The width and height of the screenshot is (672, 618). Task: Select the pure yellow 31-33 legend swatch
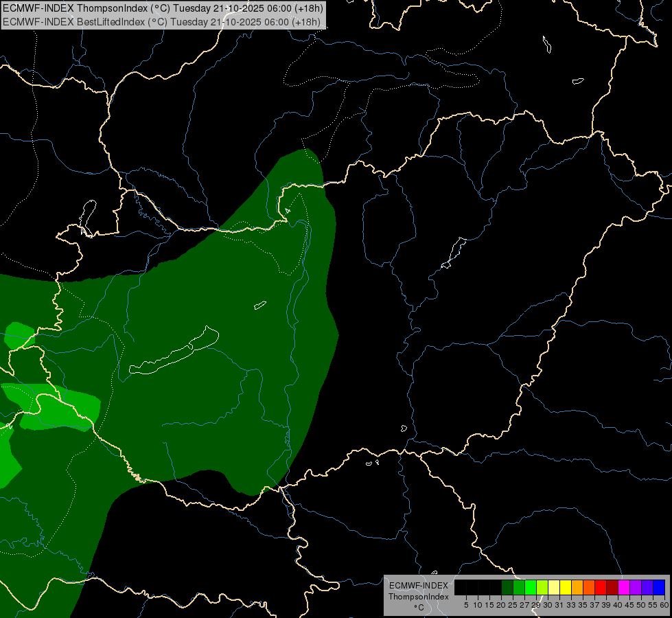click(x=566, y=587)
